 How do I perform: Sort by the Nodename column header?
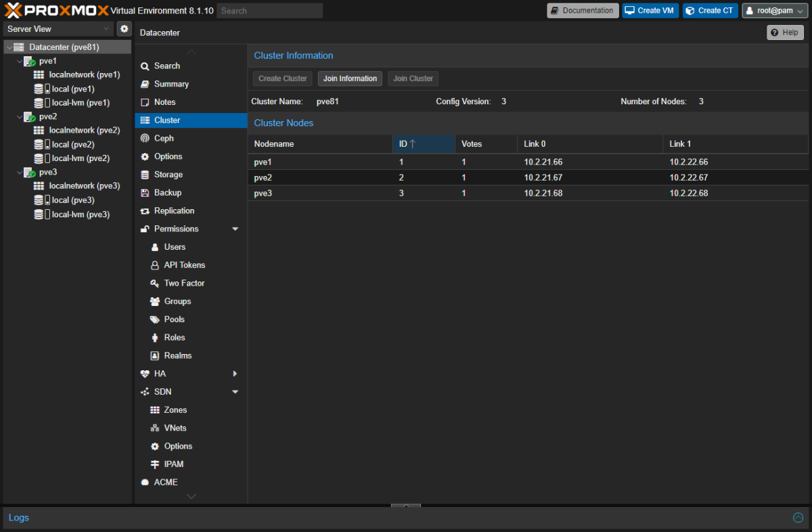pyautogui.click(x=320, y=144)
